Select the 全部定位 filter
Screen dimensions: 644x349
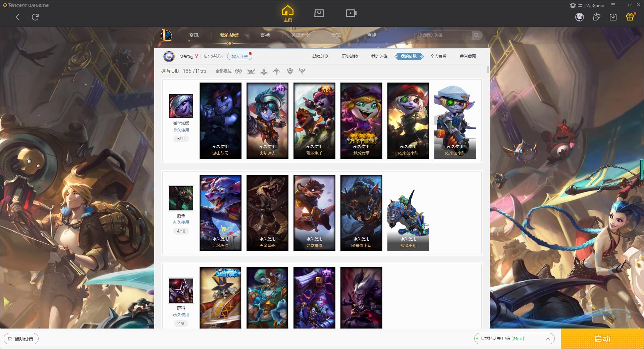[223, 71]
